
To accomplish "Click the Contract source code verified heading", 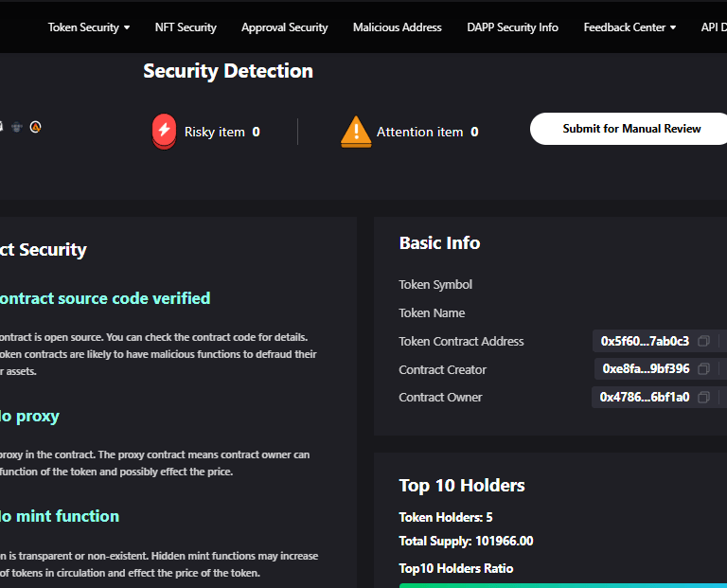I will (x=104, y=298).
